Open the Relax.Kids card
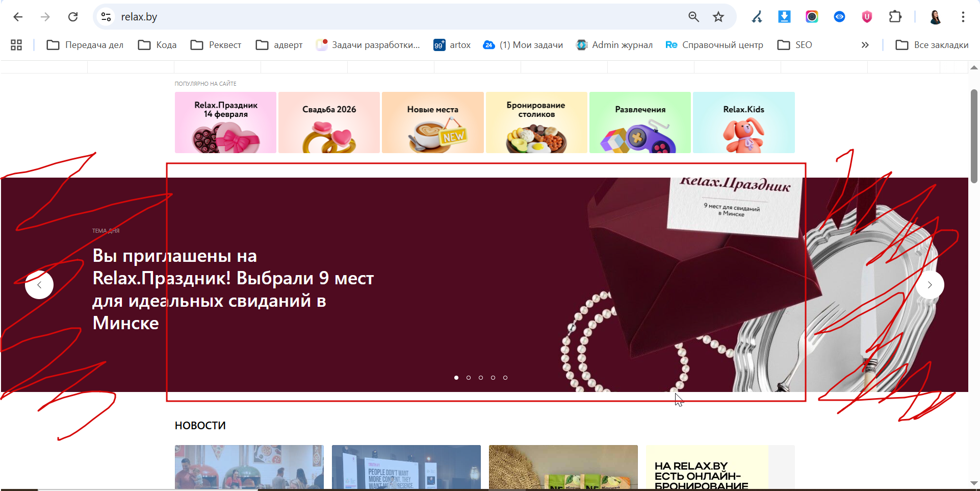The width and height of the screenshot is (980, 491). point(744,122)
